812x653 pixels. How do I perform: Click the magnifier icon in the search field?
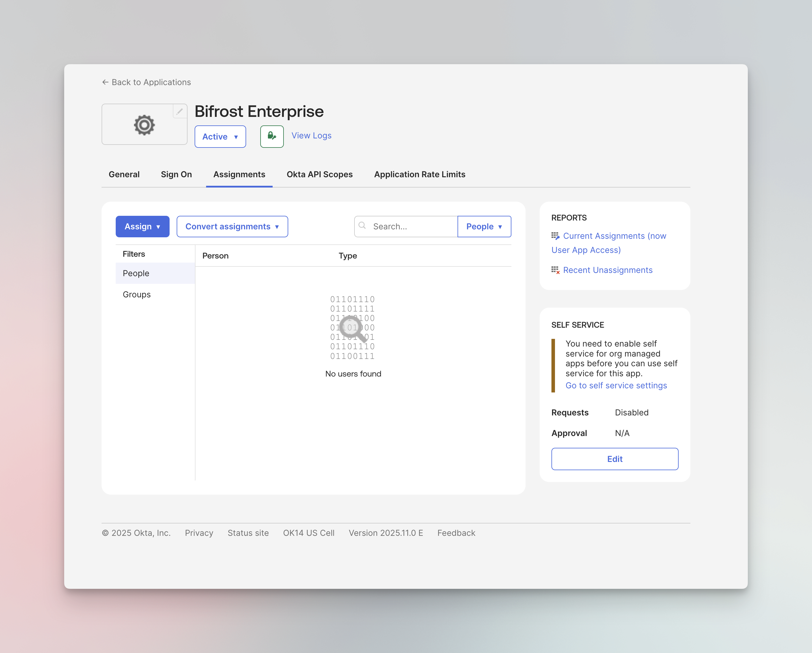tap(362, 226)
